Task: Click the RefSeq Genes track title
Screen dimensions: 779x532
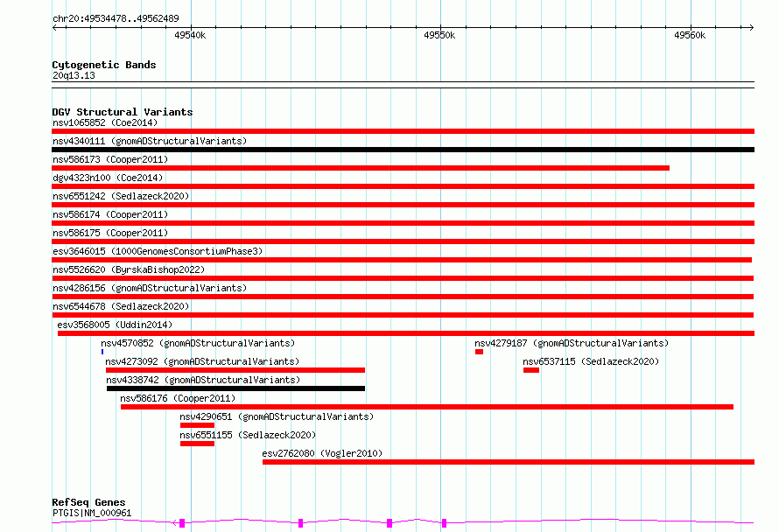Action: pyautogui.click(x=88, y=502)
